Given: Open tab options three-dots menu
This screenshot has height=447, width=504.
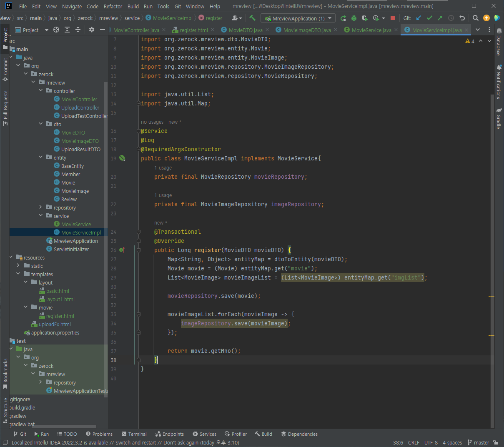Looking at the screenshot, I should (x=489, y=30).
